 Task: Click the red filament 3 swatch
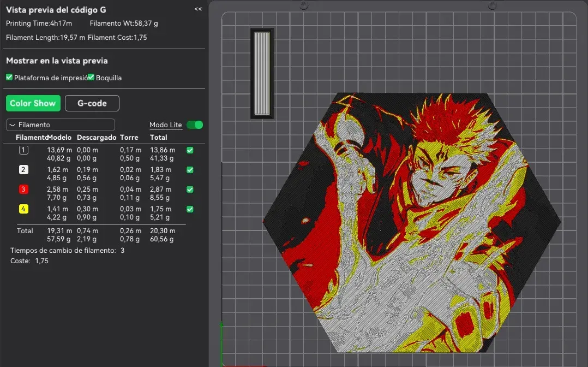point(23,190)
